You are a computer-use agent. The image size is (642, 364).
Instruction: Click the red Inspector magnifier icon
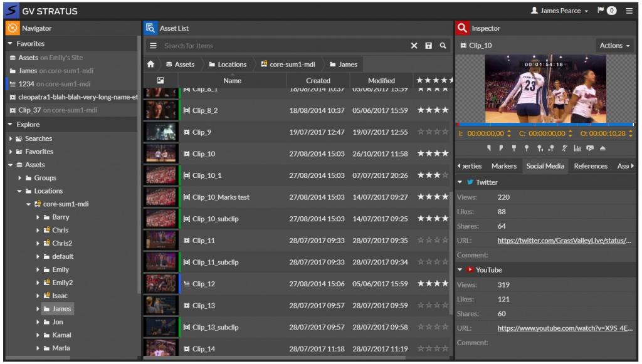tap(462, 28)
